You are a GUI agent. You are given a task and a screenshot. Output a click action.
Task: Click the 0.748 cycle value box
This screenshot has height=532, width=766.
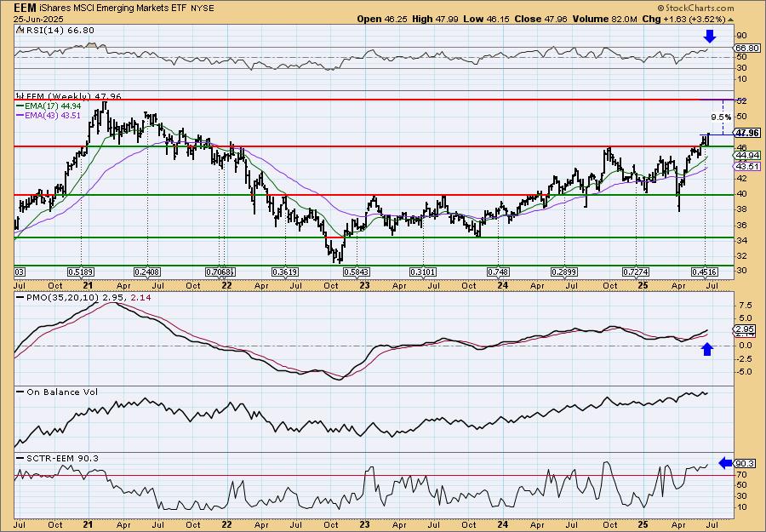[498, 272]
